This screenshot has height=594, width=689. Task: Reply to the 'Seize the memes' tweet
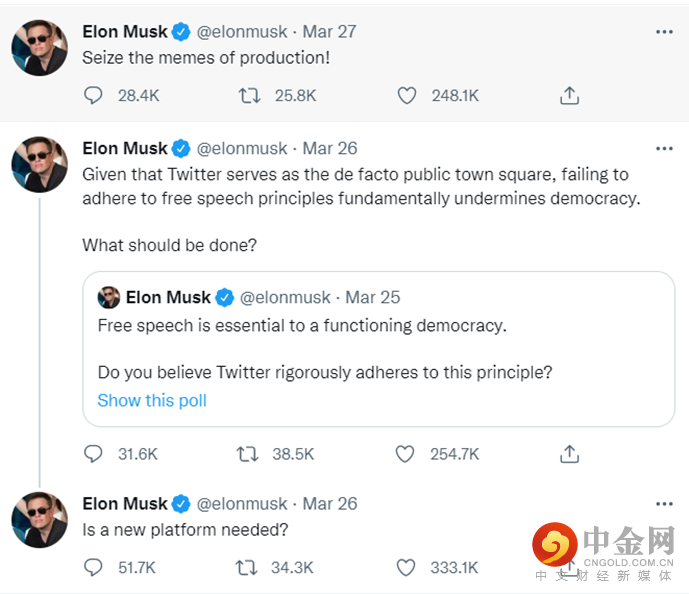[94, 96]
